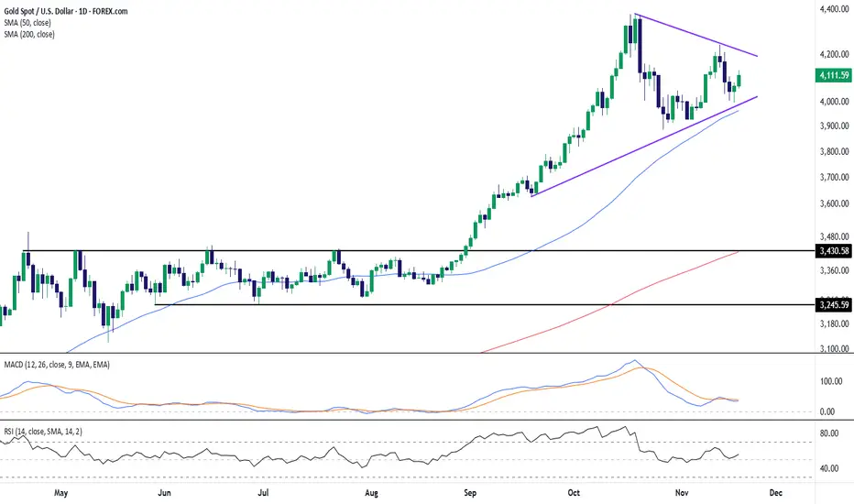Click the Sep label on time axis
Image resolution: width=854 pixels, height=504 pixels.
click(x=471, y=493)
